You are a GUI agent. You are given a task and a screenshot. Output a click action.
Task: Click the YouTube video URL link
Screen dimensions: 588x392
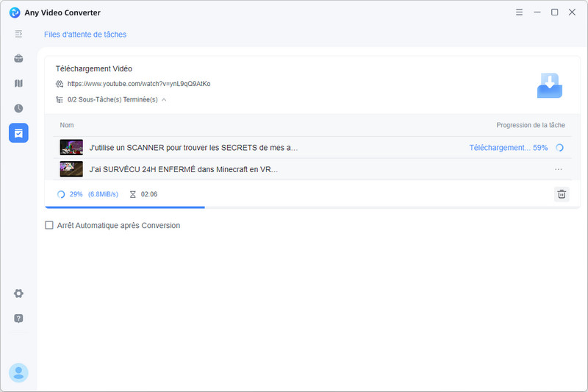coord(138,84)
